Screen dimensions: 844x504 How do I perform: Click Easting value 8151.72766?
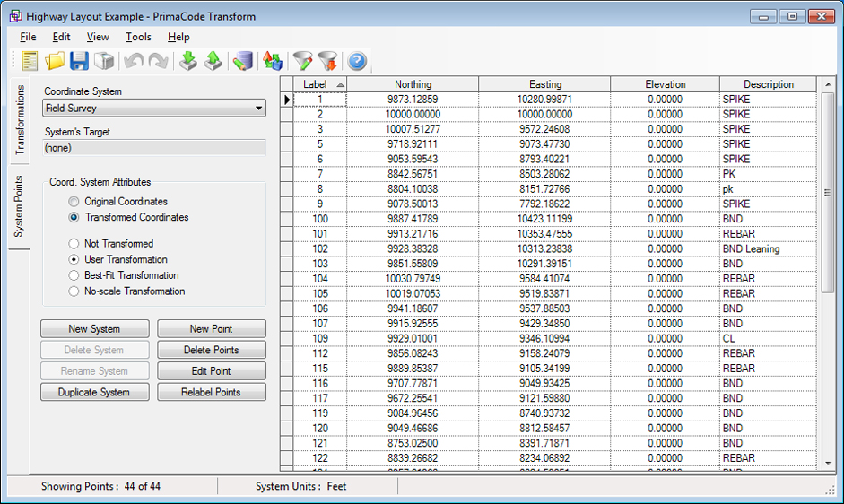pos(544,189)
